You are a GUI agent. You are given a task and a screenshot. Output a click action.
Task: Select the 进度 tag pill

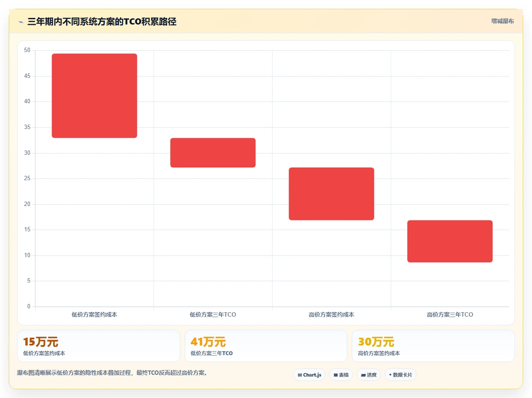(369, 375)
